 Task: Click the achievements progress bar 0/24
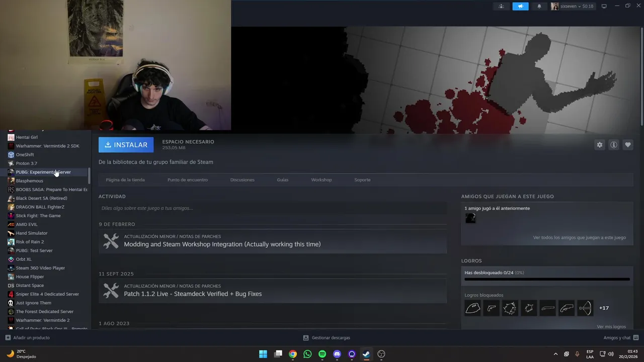[547, 279]
